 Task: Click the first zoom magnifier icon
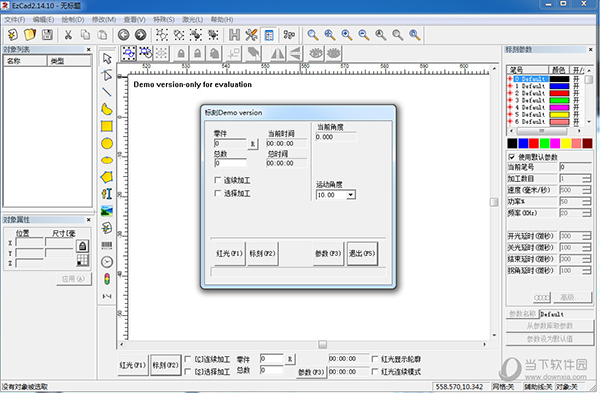pos(313,35)
